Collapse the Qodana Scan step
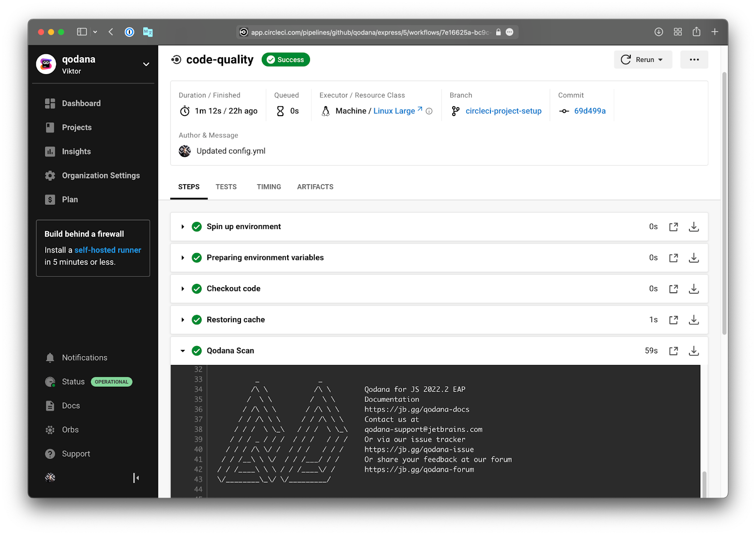The image size is (756, 535). click(x=183, y=351)
